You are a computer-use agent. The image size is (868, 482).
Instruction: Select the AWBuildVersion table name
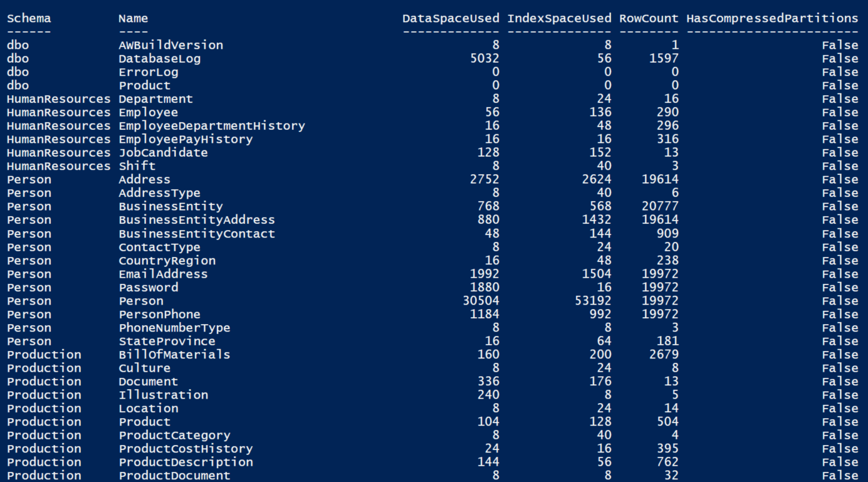170,45
